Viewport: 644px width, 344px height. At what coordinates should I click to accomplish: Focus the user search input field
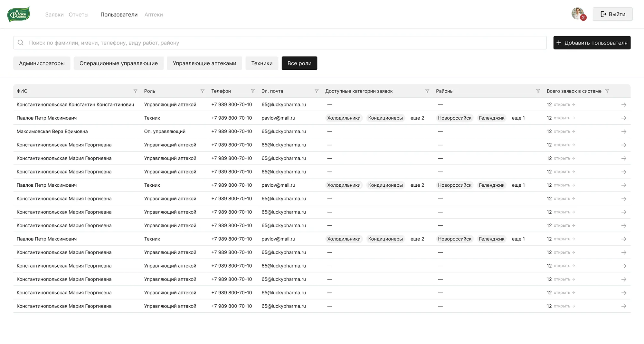point(279,43)
